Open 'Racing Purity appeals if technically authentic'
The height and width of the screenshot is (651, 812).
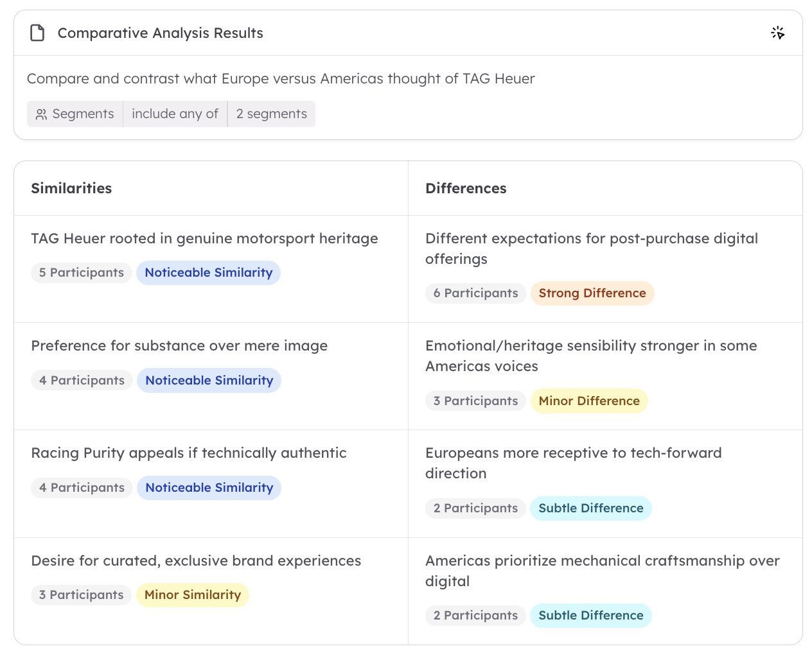[189, 453]
